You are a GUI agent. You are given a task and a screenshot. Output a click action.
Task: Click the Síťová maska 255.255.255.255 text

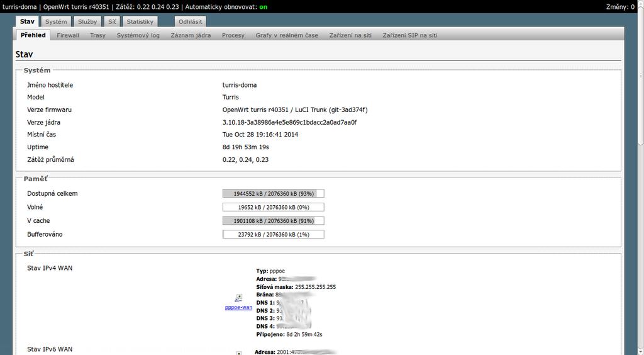point(296,287)
